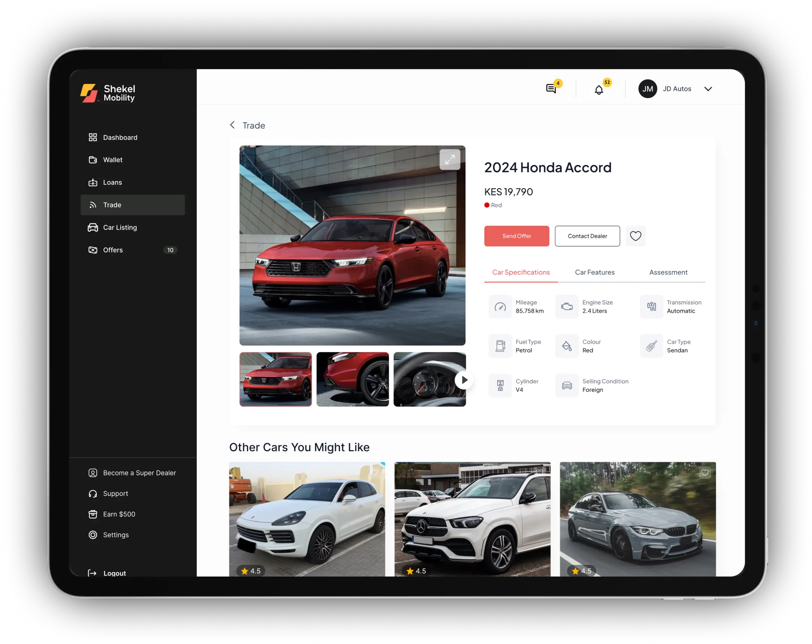Click the Offers count badge showing 10
Viewport: 812px width, 644px height.
point(170,250)
